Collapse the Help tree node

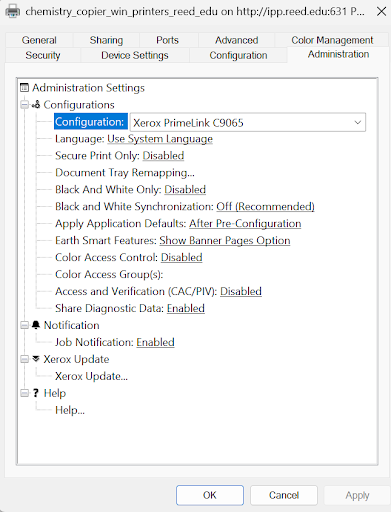coord(24,393)
